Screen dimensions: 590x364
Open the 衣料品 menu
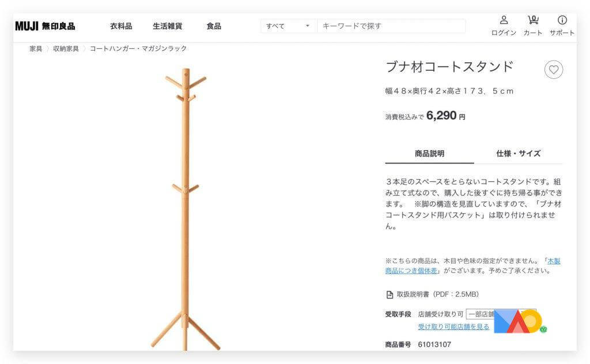pos(121,26)
